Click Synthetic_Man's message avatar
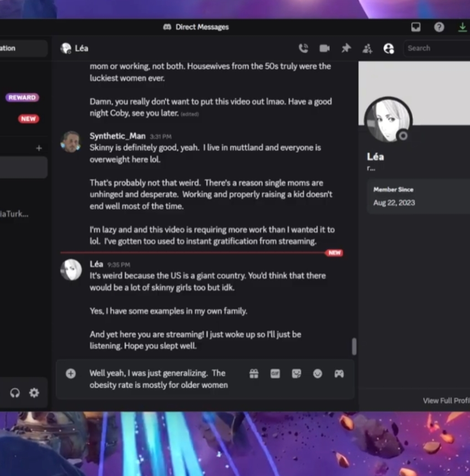This screenshot has height=476, width=470. [71, 142]
